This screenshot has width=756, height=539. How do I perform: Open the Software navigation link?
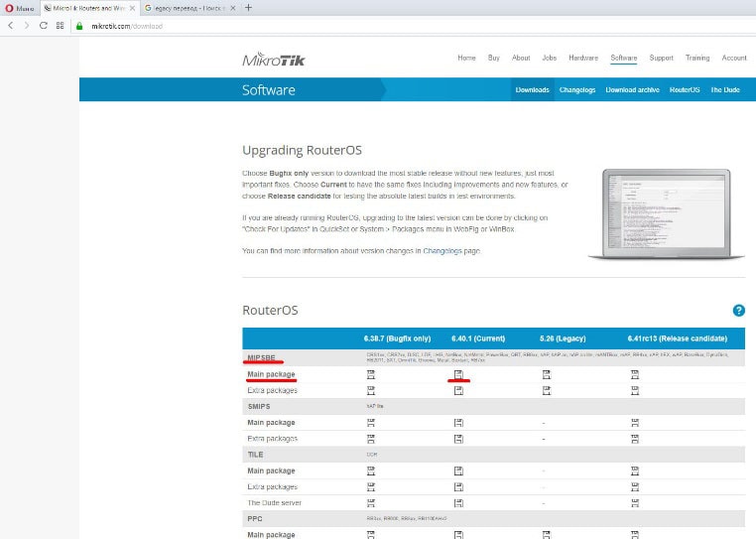tap(623, 58)
